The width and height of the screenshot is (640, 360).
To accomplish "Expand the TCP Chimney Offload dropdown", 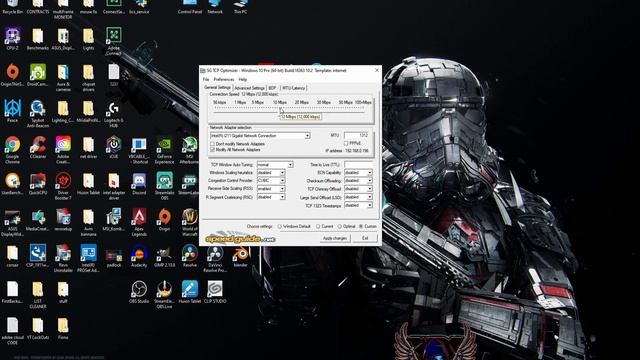I will pos(370,189).
